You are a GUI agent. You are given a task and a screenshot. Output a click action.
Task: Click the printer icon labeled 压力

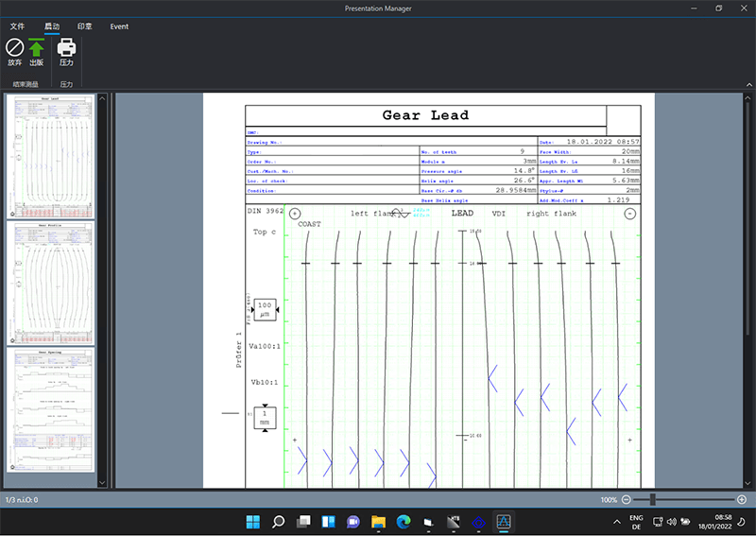click(x=66, y=47)
